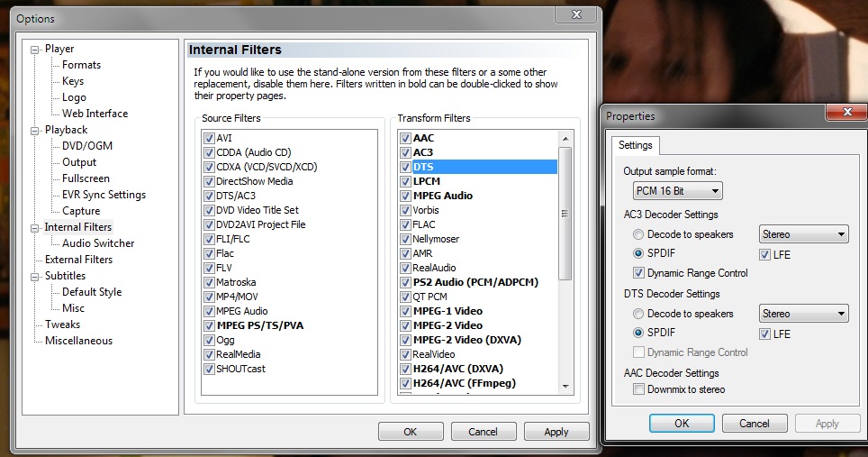Click OK in Options dialog
868x457 pixels.
pyautogui.click(x=411, y=432)
